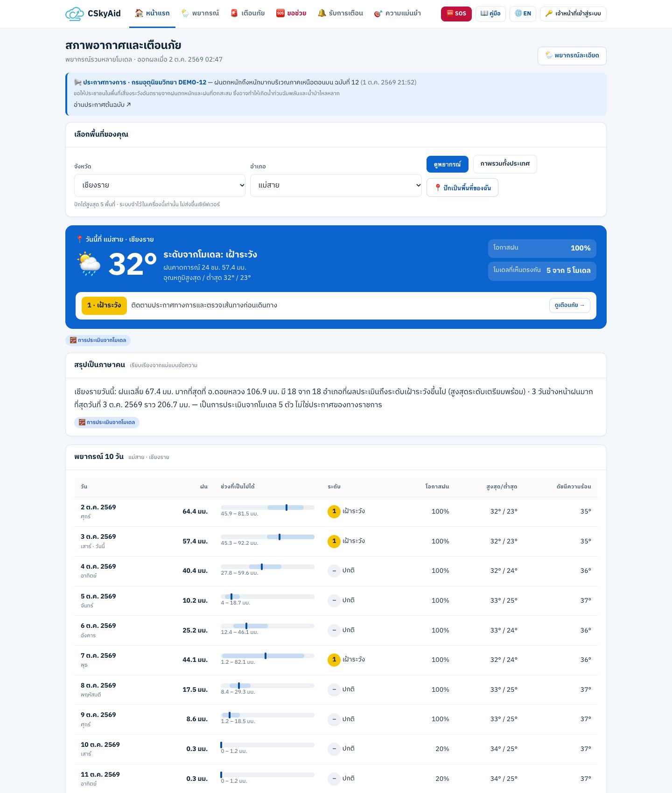
Task: Click the ขอช่วย navigation item
Action: (291, 13)
